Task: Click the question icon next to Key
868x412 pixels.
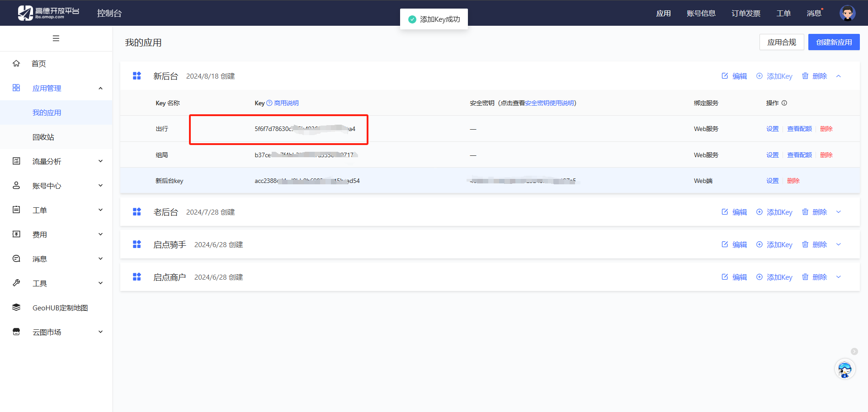Action: tap(269, 103)
